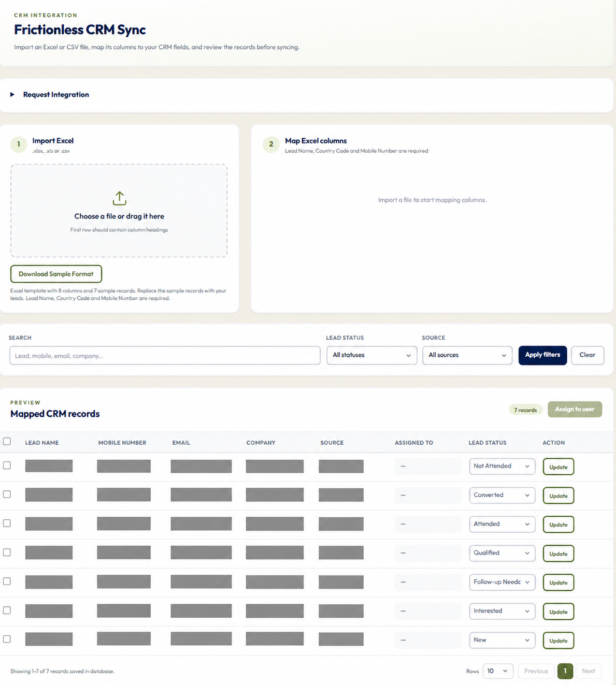Open the All sources filter dropdown
The height and width of the screenshot is (685, 616).
(467, 355)
